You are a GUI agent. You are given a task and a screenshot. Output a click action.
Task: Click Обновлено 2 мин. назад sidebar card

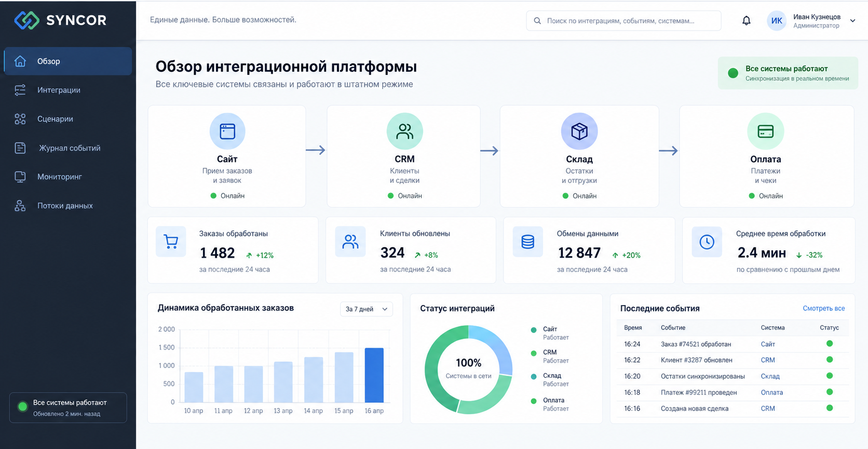[68, 407]
